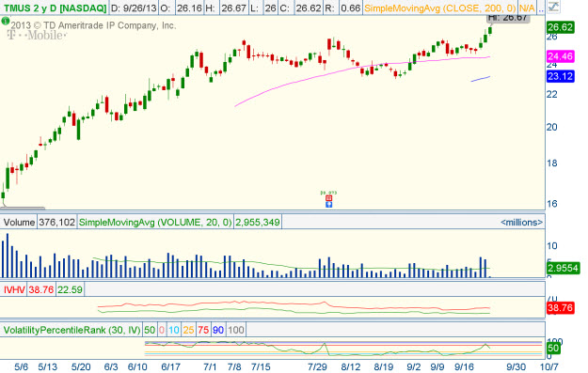Click the 6/10 date axis label

point(137,366)
